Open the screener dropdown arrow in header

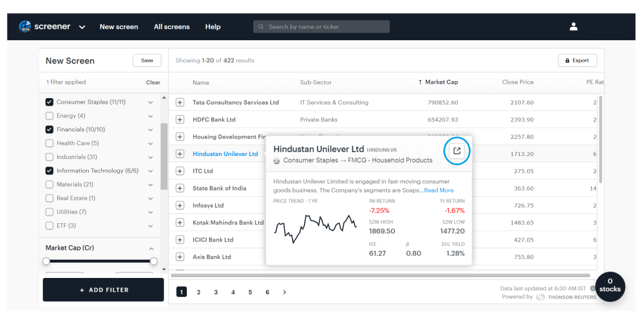[82, 27]
